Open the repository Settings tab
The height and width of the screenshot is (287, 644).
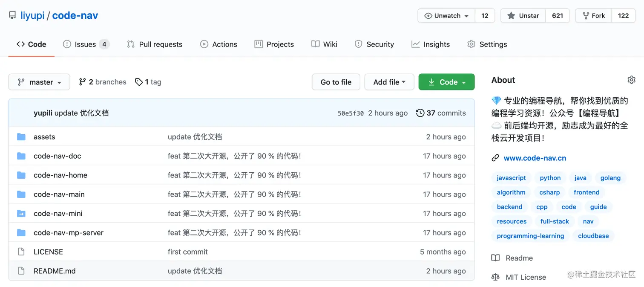coord(487,44)
